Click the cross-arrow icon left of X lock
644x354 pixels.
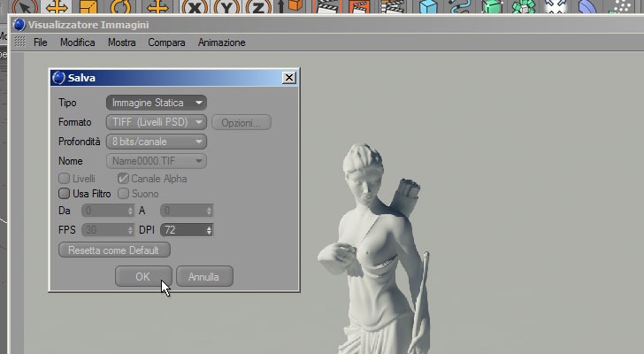coord(157,6)
